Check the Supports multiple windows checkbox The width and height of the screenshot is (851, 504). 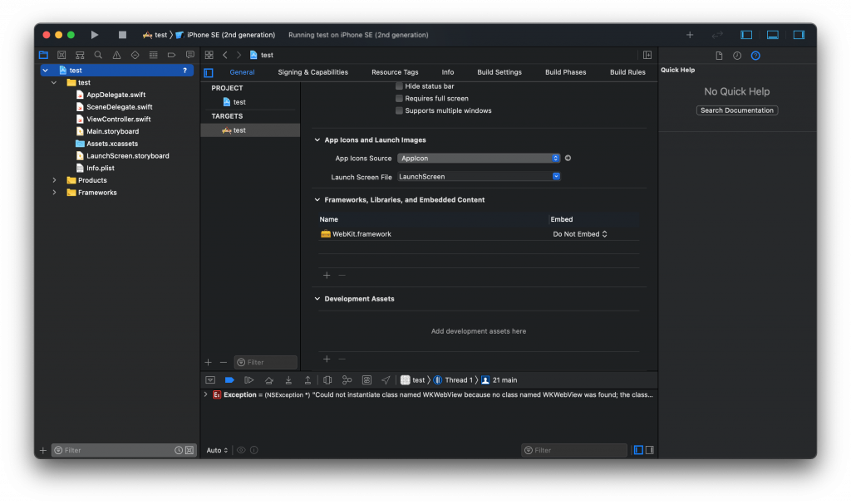(x=400, y=110)
